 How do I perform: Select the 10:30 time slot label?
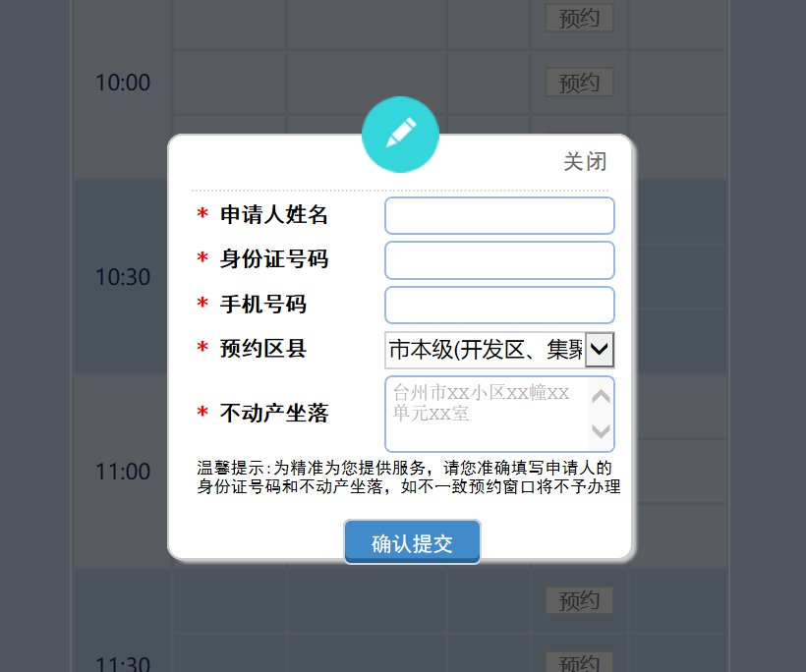click(123, 277)
